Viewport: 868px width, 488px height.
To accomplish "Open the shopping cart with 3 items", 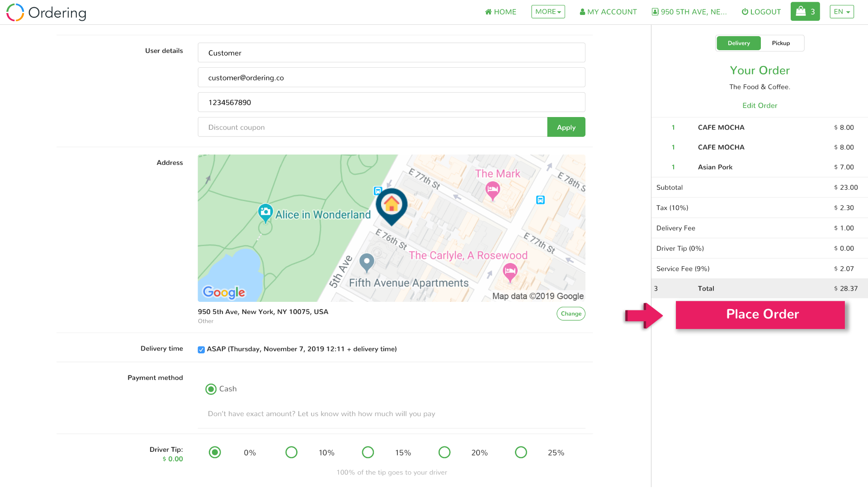I will (x=805, y=12).
